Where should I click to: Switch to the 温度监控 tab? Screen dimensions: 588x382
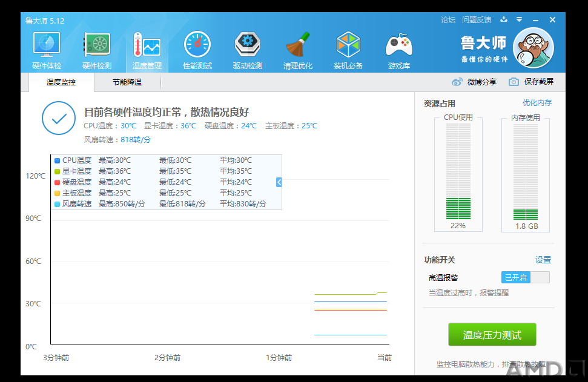[x=61, y=82]
